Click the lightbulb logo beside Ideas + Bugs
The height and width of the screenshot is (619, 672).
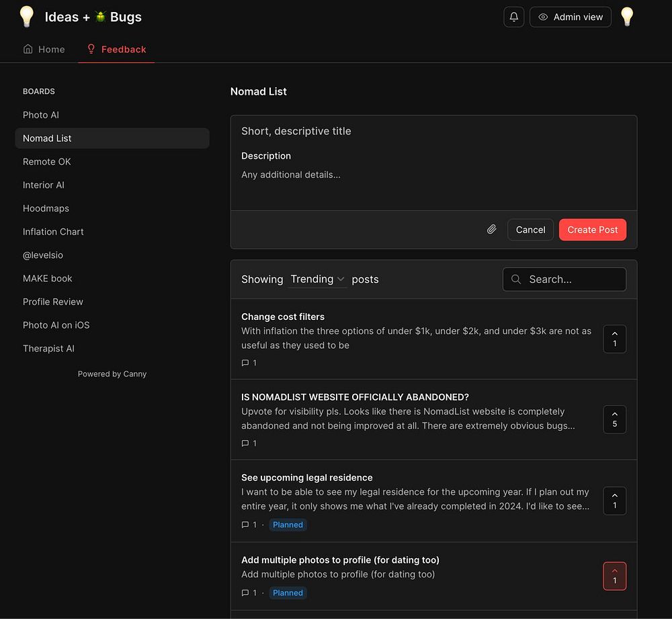pos(27,17)
